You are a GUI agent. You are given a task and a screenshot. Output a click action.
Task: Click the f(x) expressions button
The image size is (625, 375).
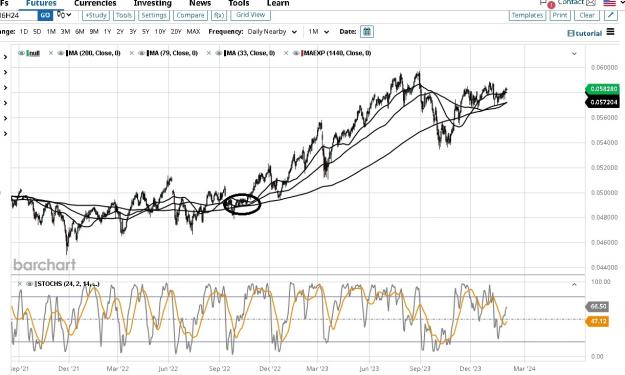218,15
